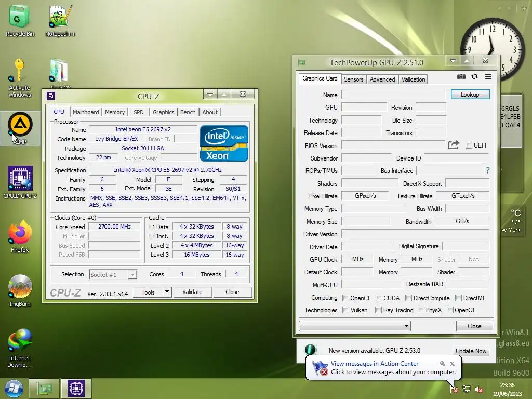This screenshot has height=399, width=532.
Task: Launch Firefox from the desktop
Action: [20, 236]
